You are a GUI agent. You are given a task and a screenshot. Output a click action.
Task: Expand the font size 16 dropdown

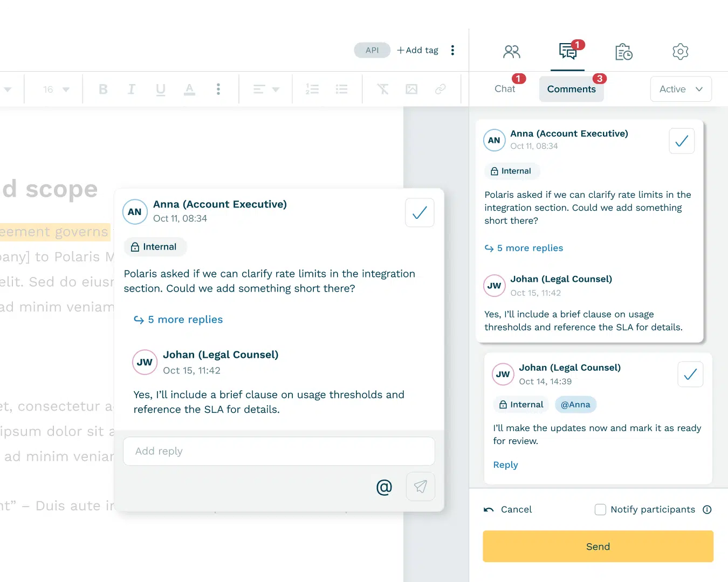(56, 89)
